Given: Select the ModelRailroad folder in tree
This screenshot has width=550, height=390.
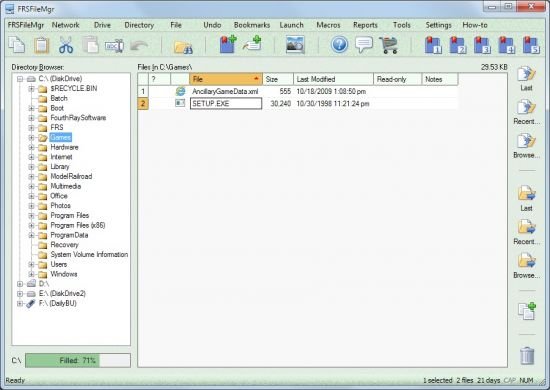Looking at the screenshot, I should pos(71,176).
